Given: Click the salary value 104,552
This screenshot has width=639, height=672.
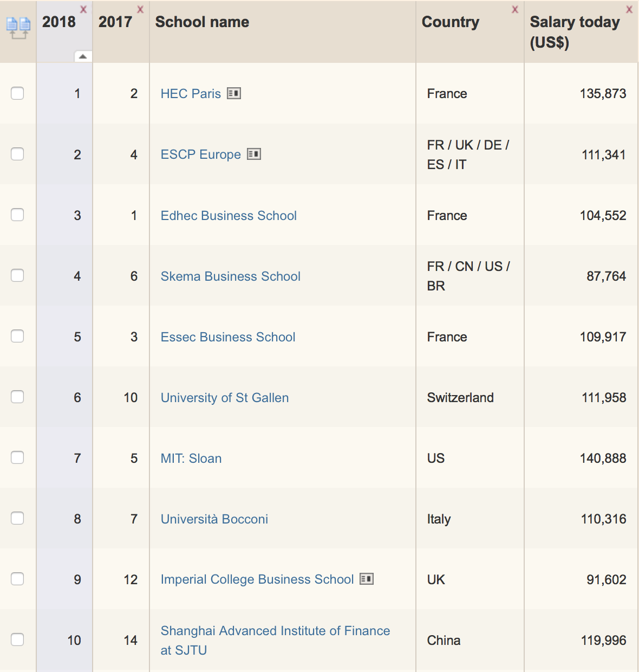Looking at the screenshot, I should click(603, 215).
